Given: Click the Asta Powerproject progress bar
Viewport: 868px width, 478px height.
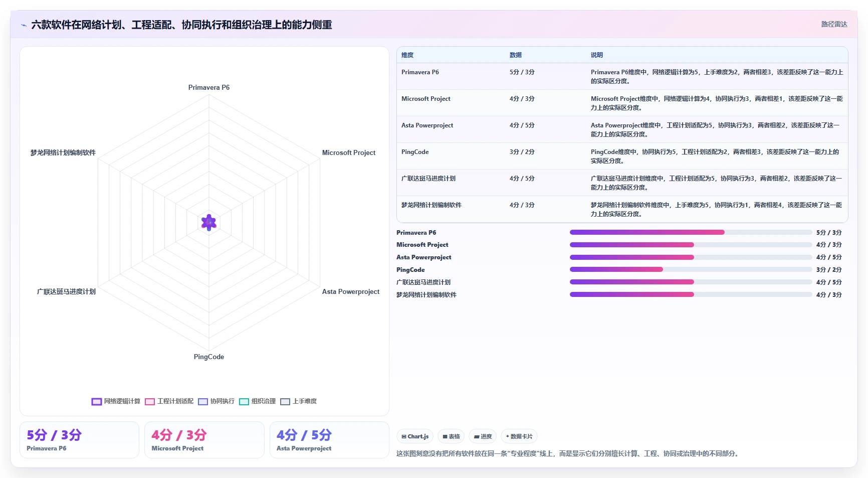Looking at the screenshot, I should (691, 257).
